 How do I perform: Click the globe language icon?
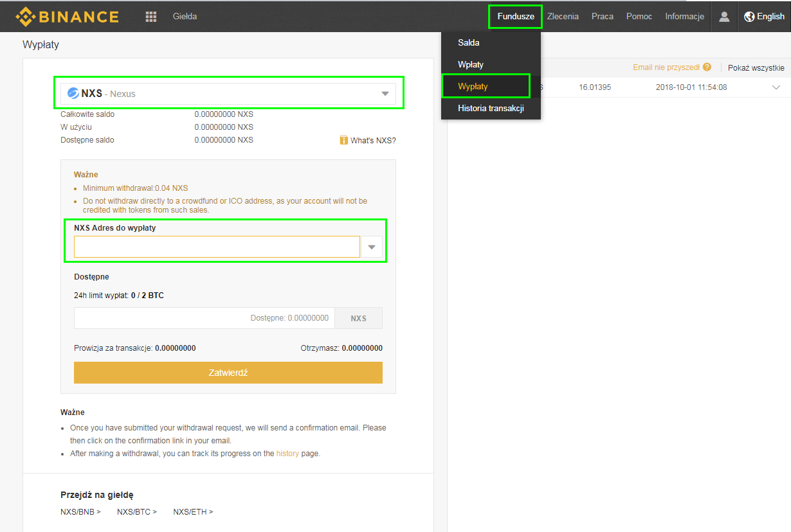[749, 17]
